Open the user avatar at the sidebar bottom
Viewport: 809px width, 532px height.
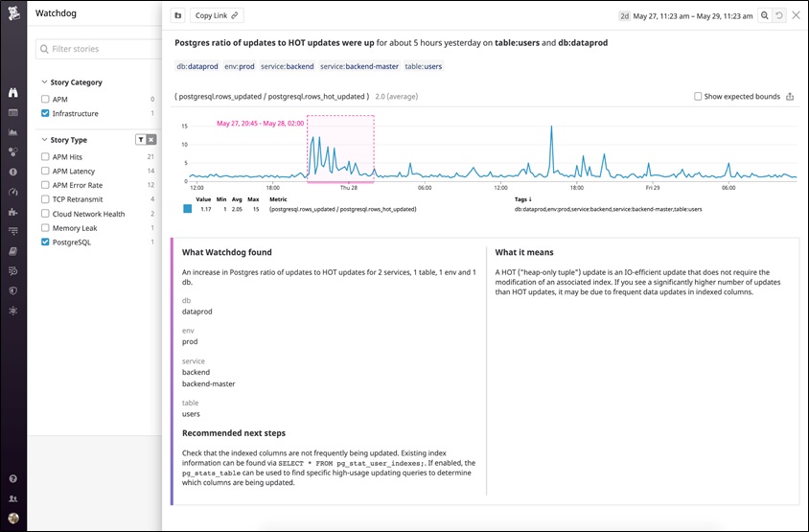13,518
